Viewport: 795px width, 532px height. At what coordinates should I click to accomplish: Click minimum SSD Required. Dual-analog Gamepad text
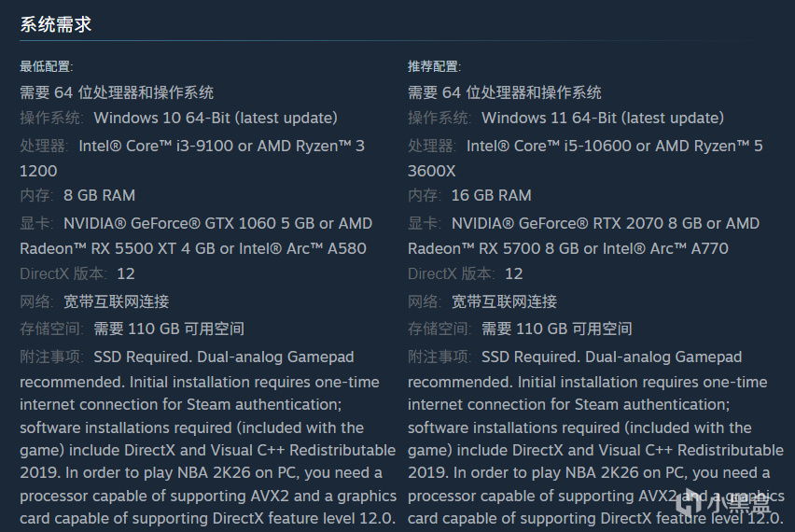pos(224,357)
